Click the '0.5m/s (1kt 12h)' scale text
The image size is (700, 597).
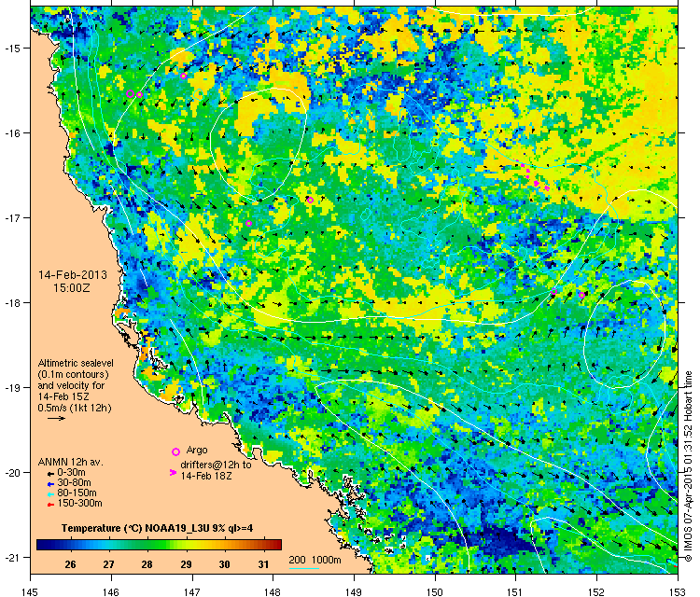pos(75,408)
